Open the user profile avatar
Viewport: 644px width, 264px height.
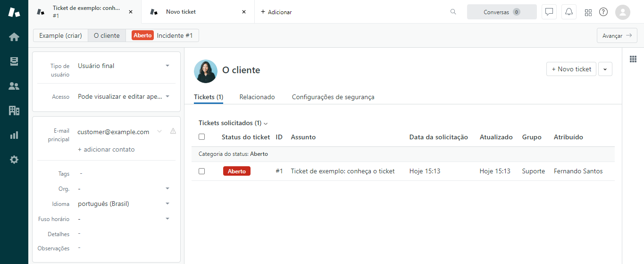pyautogui.click(x=623, y=12)
